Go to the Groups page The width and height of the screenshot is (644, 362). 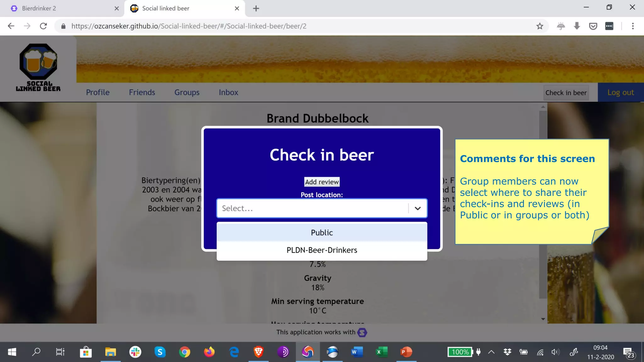coord(187,92)
